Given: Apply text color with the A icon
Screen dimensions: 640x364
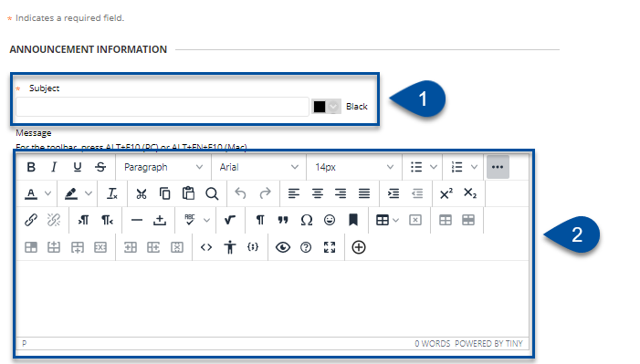Looking at the screenshot, I should 31,193.
